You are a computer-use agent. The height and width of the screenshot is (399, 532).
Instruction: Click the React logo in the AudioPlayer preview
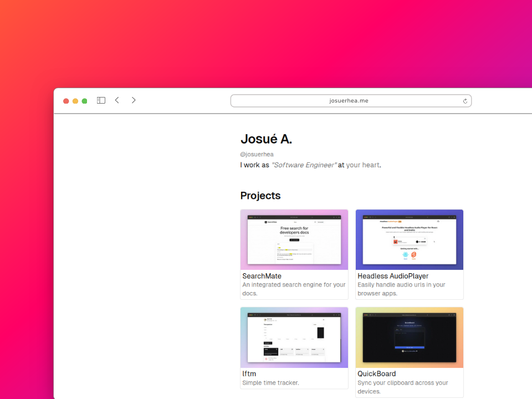[x=405, y=254]
